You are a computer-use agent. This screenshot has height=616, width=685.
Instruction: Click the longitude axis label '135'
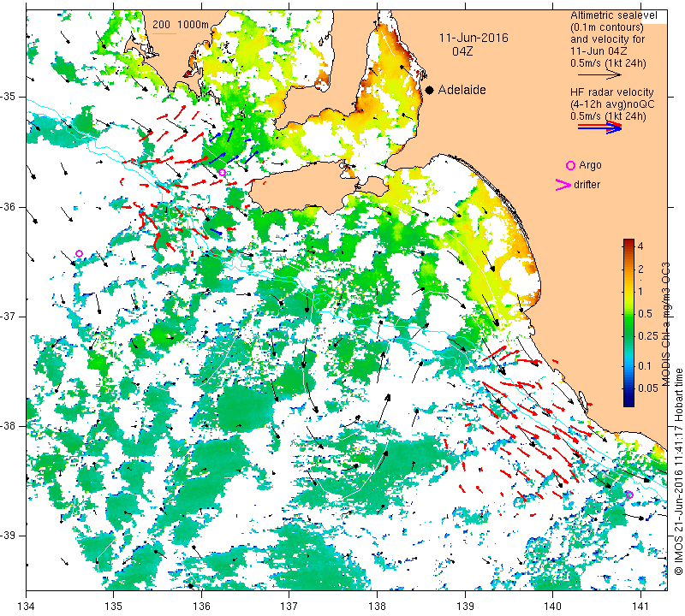coord(114,607)
